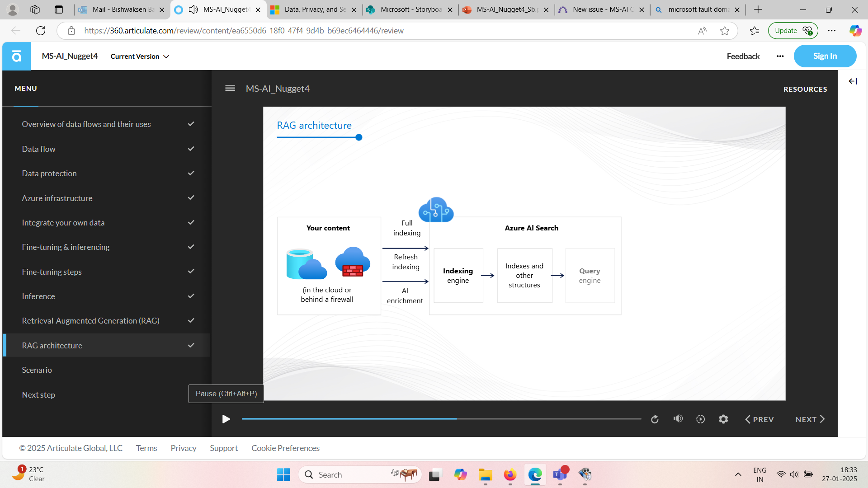Open the weather widget showing 23°C
868x488 pixels.
(28, 474)
